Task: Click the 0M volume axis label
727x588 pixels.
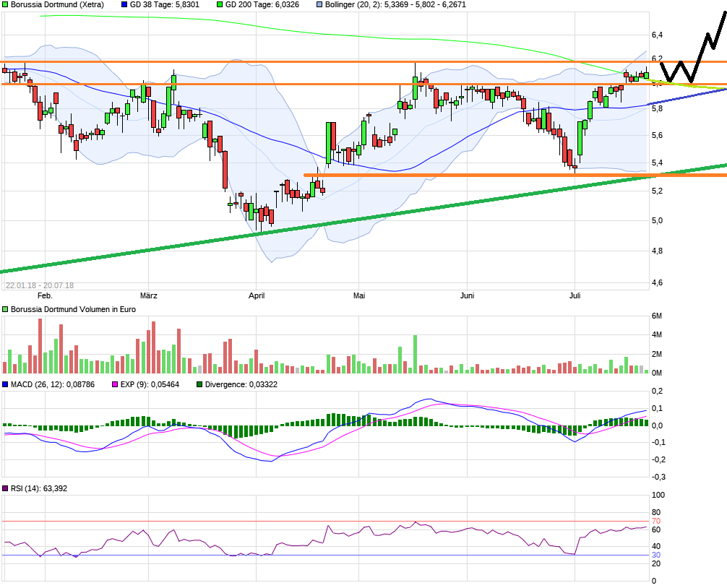Action: 656,373
